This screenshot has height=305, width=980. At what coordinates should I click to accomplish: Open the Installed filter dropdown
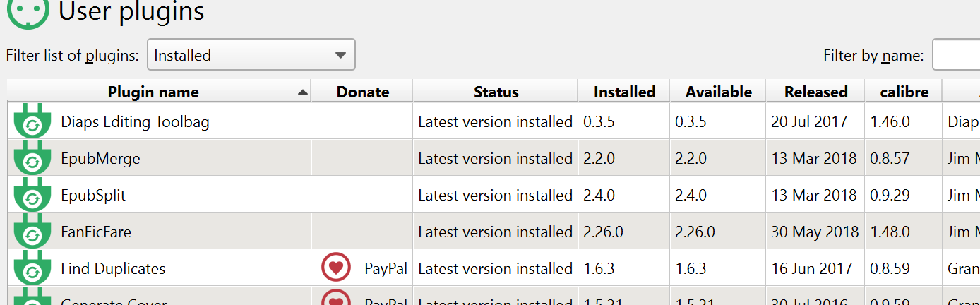[251, 55]
